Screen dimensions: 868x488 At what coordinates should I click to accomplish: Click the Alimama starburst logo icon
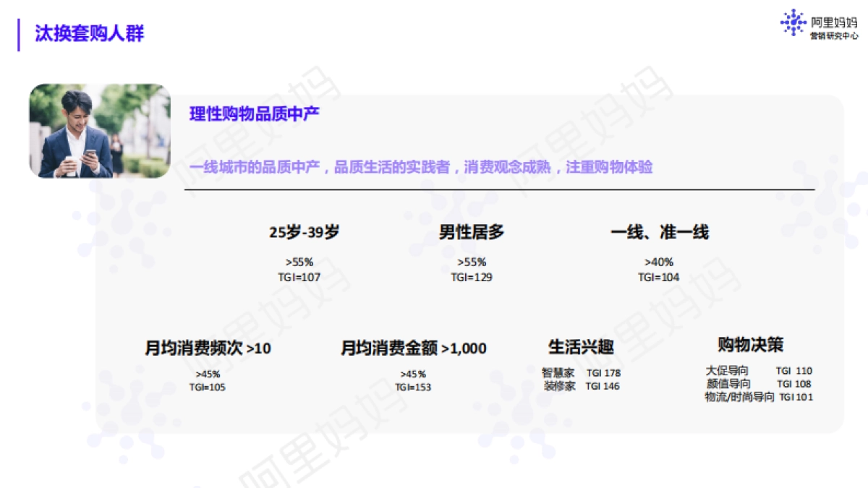point(794,22)
